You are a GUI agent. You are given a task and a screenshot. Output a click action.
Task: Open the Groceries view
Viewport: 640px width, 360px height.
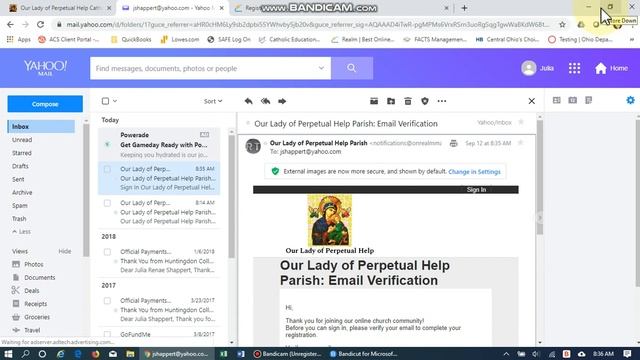coord(31,317)
